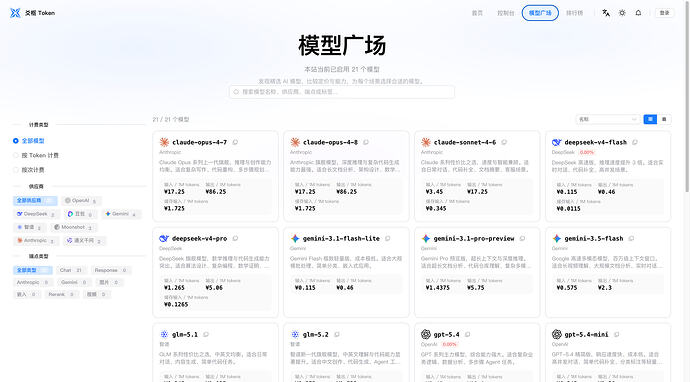
Task: Select the 按次计费 radio option
Action: [29, 170]
